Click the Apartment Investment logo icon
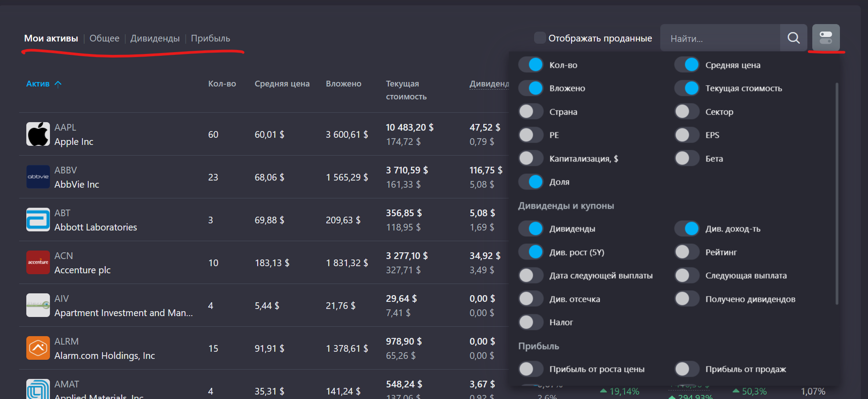 38,305
